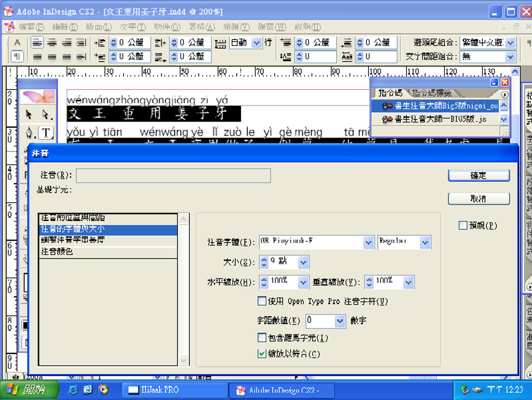Select script 書生注音大師一BIG5版.js
The image size is (532, 400).
(435, 119)
